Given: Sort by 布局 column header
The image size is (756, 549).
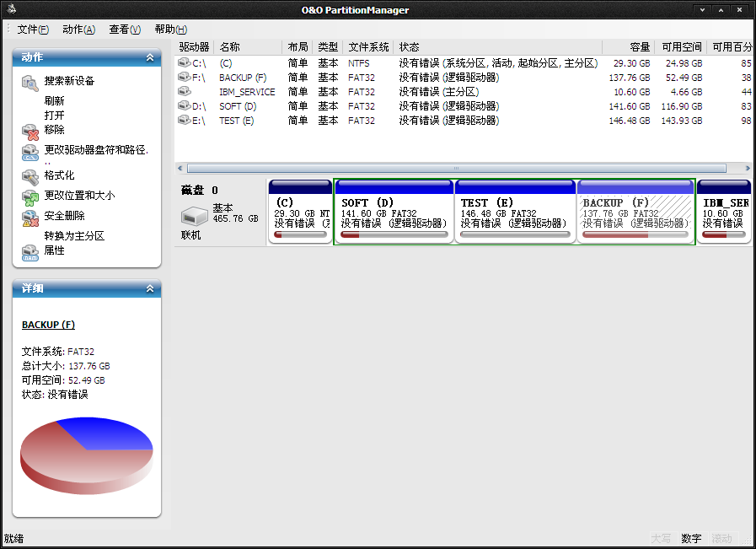Looking at the screenshot, I should [298, 46].
